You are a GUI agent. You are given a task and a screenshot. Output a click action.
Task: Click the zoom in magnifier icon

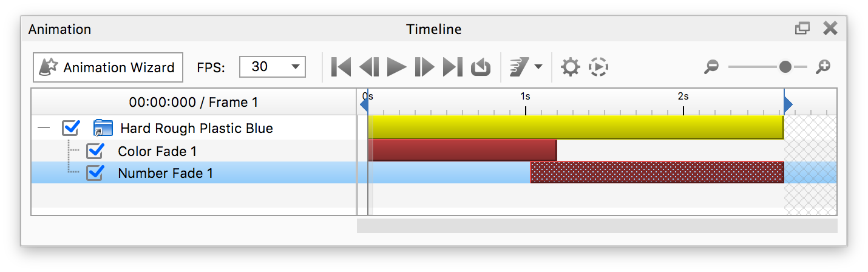(823, 67)
